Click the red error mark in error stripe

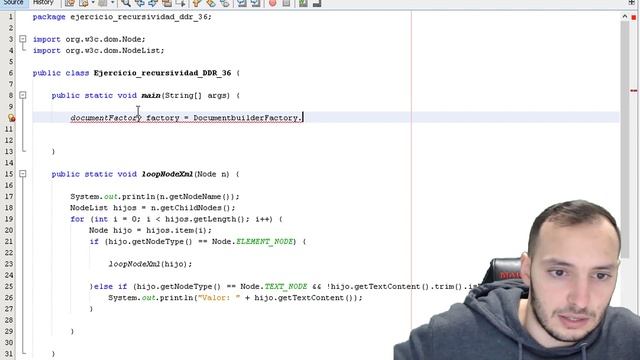(633, 91)
